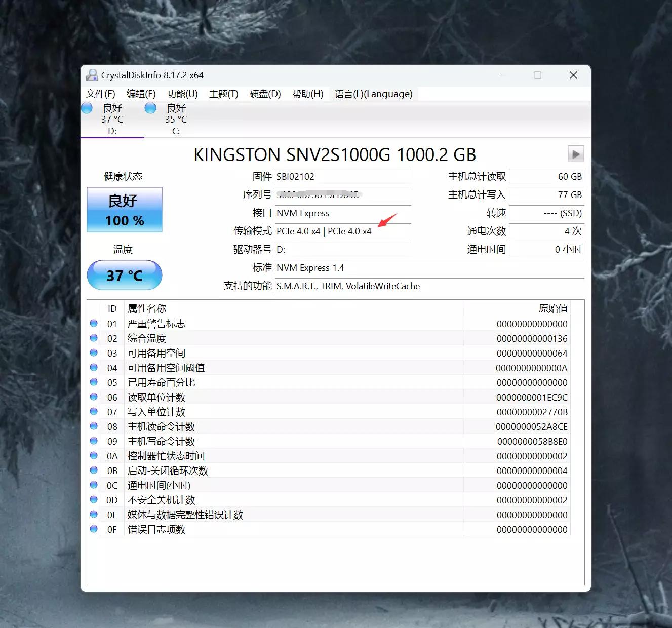Click the blue dot beside 严重警告标志

click(94, 323)
